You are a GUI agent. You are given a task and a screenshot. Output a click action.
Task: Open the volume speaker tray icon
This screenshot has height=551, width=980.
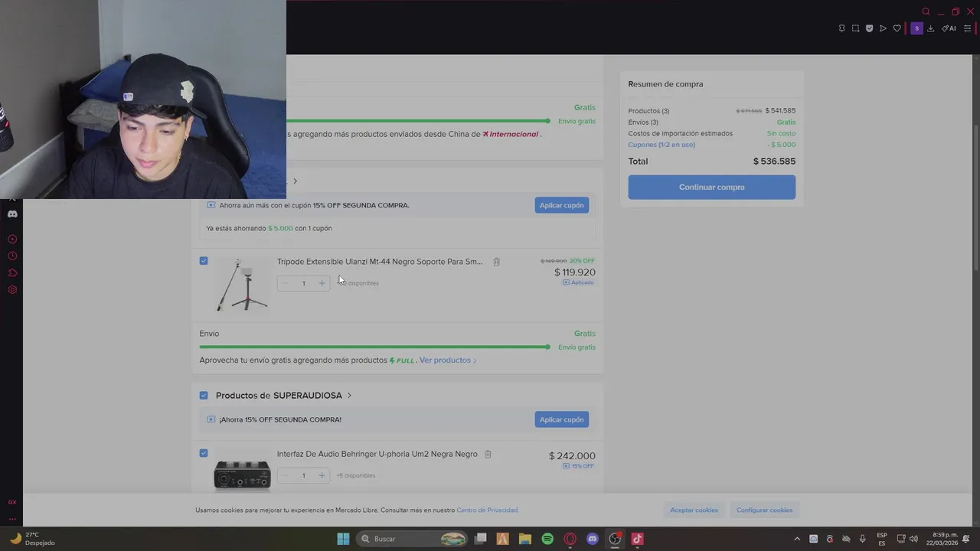(x=913, y=539)
